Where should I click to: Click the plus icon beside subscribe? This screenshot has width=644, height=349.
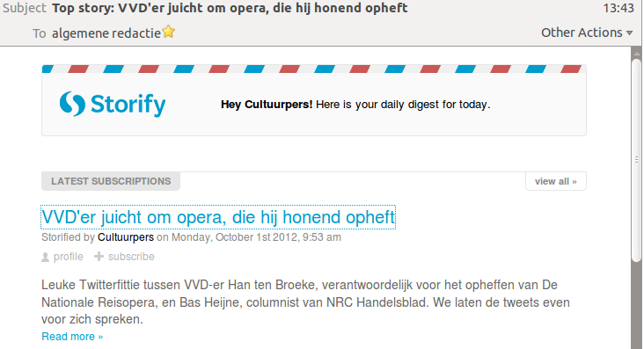(99, 257)
